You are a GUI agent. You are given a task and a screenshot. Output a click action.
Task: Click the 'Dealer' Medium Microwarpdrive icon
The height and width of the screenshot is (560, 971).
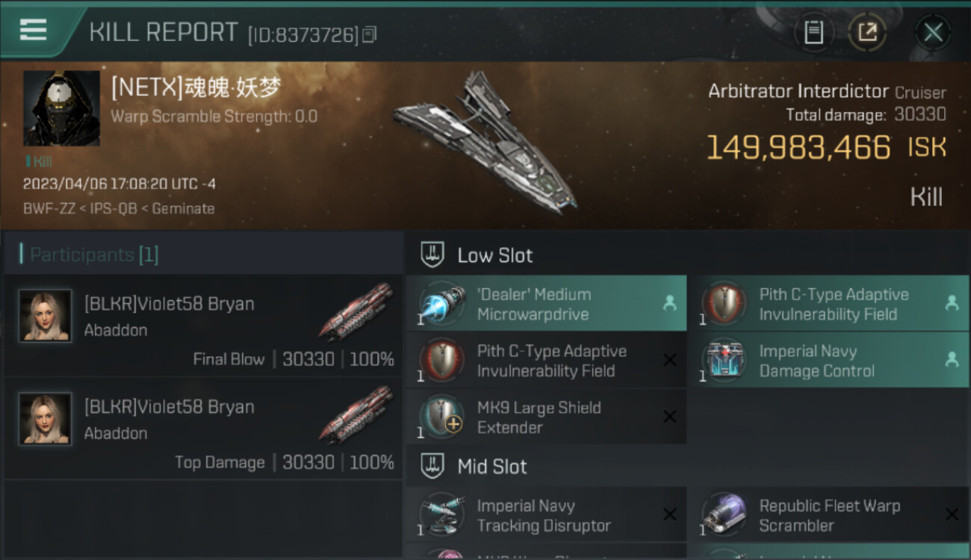(442, 304)
